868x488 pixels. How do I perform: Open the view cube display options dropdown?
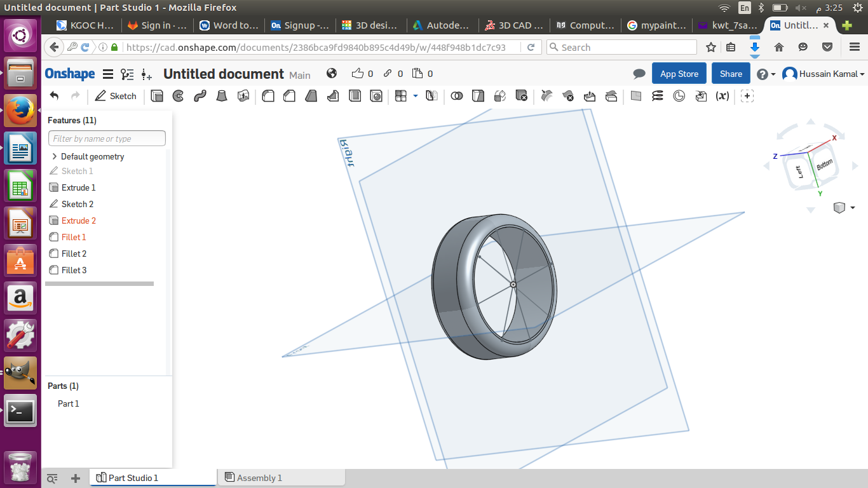[x=852, y=208]
